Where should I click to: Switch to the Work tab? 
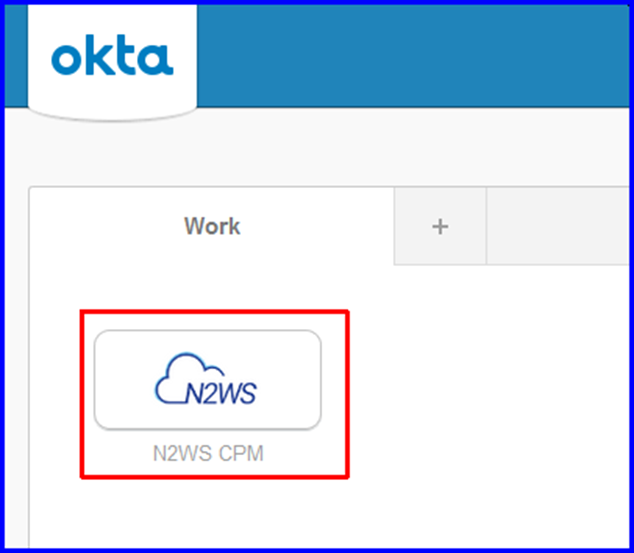click(x=212, y=226)
